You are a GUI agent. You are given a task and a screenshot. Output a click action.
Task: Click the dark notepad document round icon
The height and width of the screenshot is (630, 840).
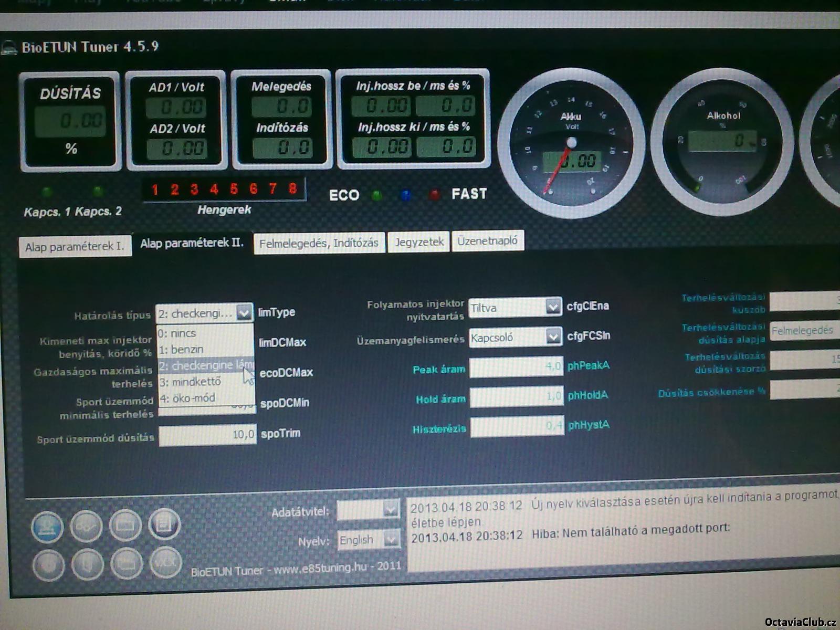[x=164, y=523]
